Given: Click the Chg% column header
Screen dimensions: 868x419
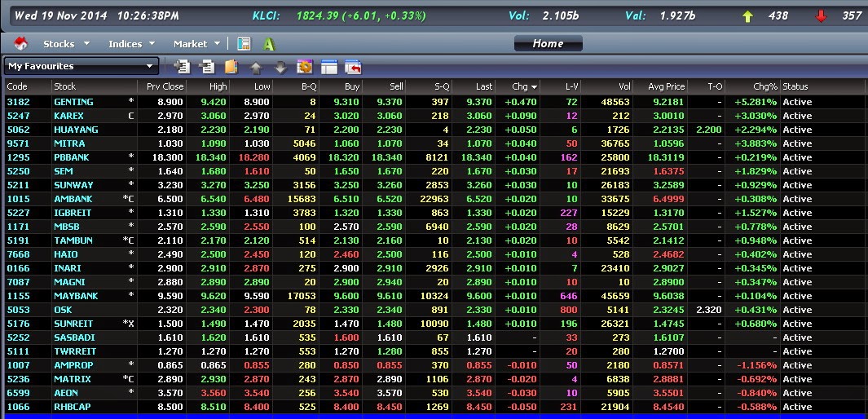Looking at the screenshot, I should coord(752,86).
